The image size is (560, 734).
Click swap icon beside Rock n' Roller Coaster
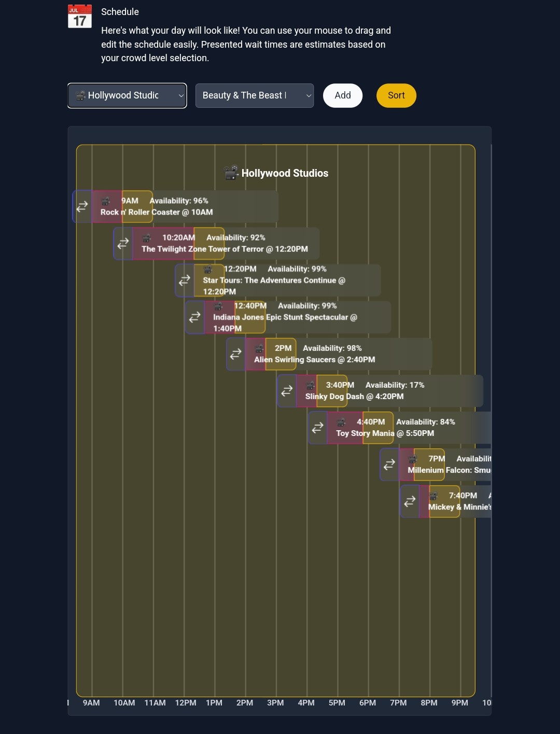pos(82,206)
